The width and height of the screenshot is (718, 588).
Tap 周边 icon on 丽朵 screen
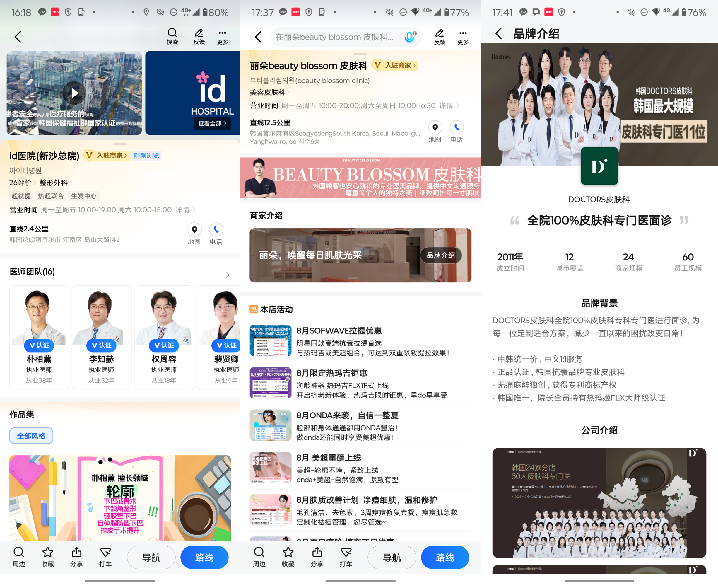tap(259, 558)
